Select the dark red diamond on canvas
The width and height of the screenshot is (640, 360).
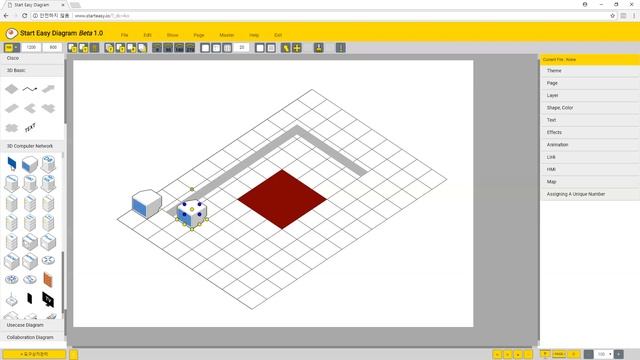[x=282, y=199]
